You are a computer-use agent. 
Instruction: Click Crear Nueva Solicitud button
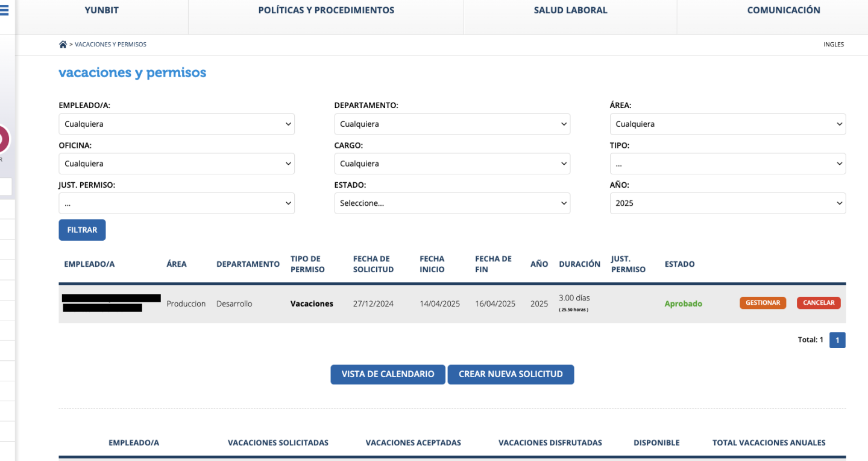pos(510,374)
